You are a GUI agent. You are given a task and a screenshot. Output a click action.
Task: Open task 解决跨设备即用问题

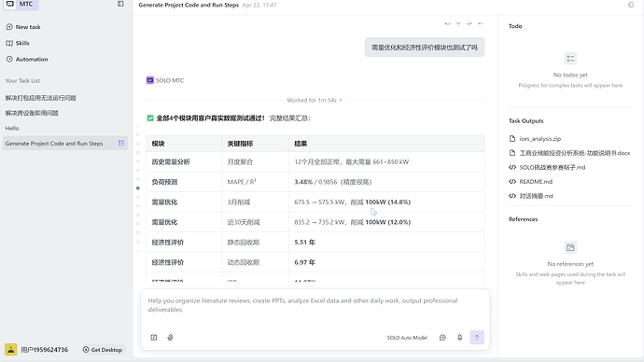coord(32,113)
